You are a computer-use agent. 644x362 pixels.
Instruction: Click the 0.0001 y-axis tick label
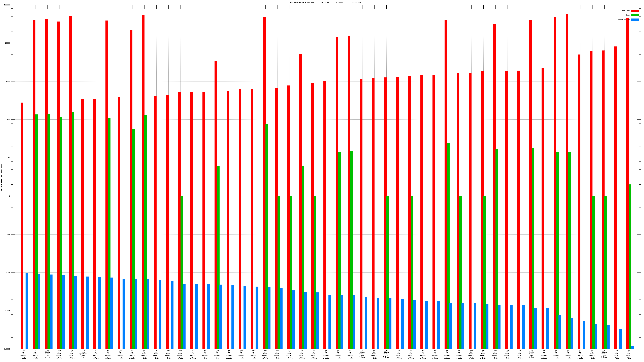coord(7,349)
